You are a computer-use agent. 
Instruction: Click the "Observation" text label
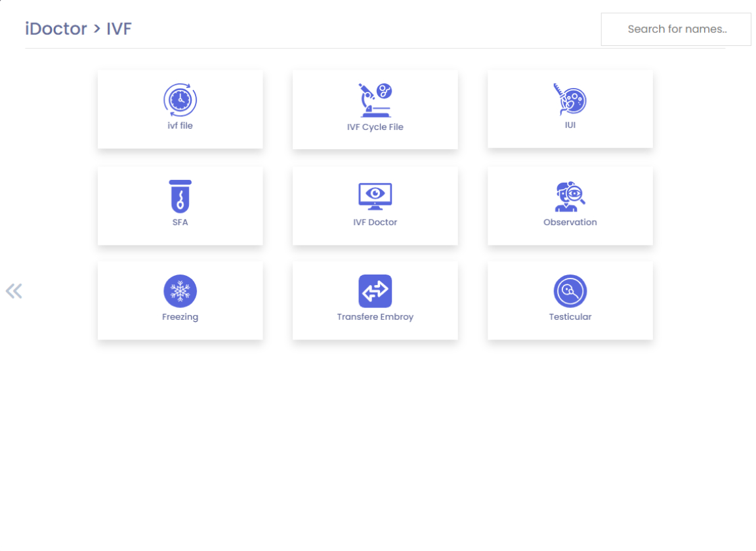tap(570, 222)
